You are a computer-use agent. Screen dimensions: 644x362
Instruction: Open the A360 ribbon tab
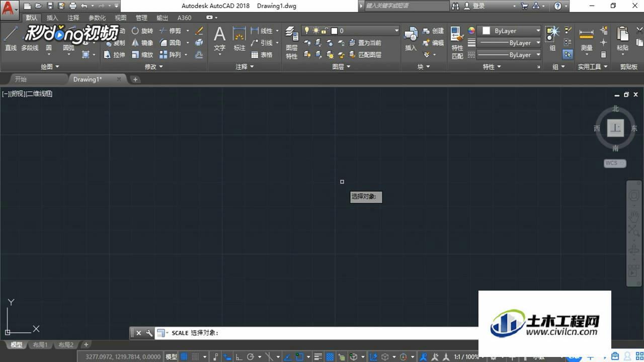(x=184, y=18)
